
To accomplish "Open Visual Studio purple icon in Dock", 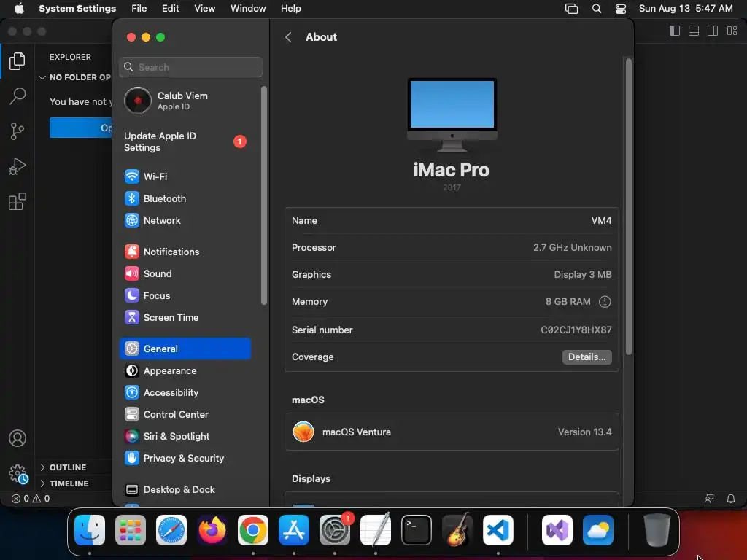I will point(557,530).
